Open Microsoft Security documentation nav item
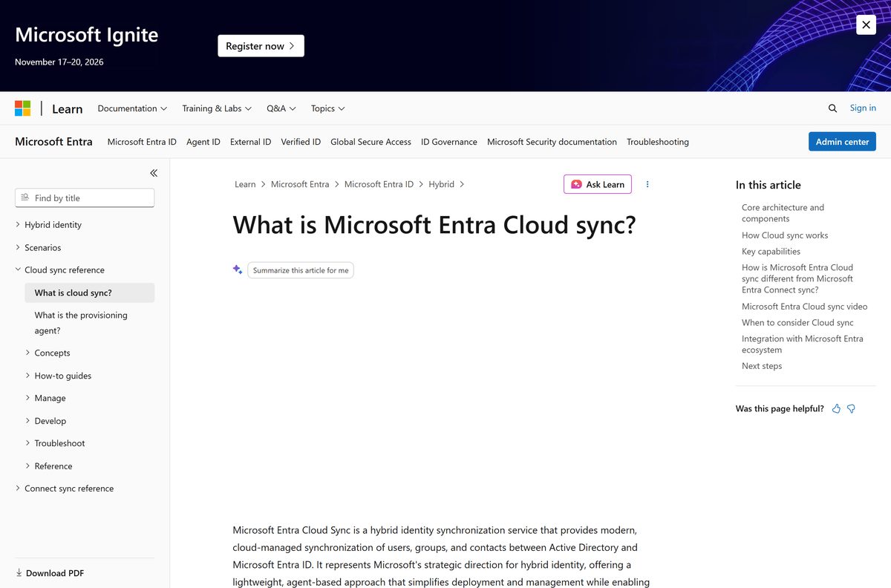This screenshot has height=588, width=891. (x=552, y=142)
